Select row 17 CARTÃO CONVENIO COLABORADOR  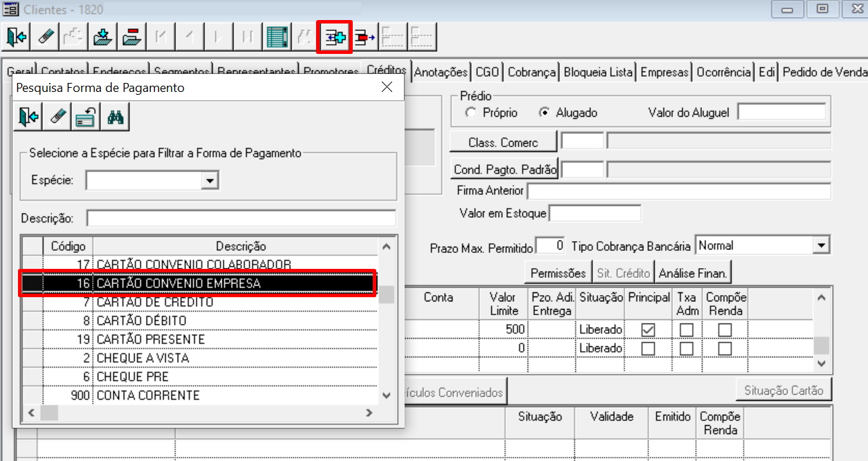tap(199, 264)
